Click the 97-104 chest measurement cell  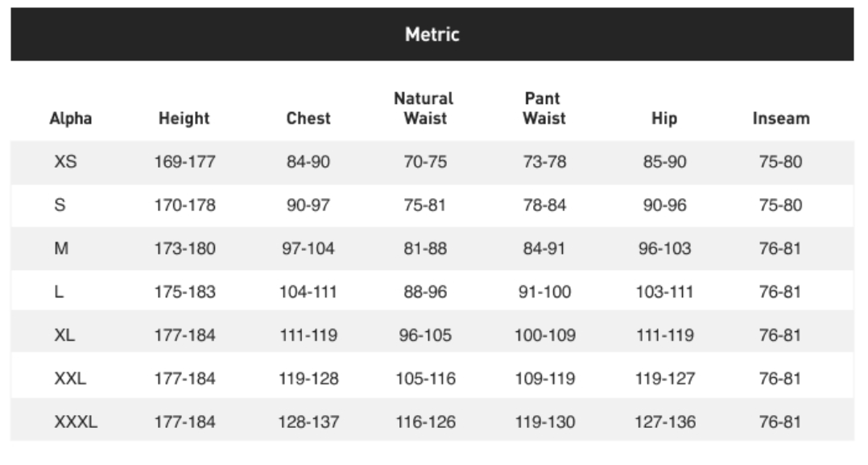tap(308, 248)
